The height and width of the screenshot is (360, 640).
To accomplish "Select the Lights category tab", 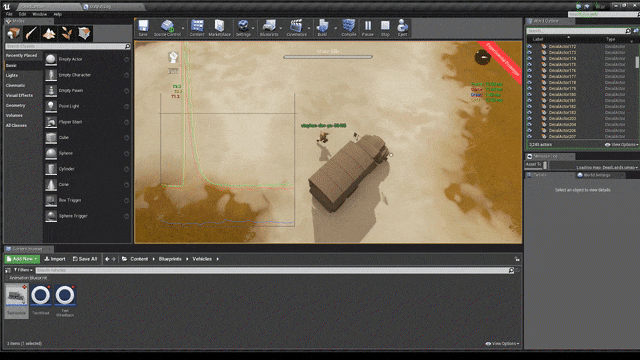I will (x=12, y=76).
